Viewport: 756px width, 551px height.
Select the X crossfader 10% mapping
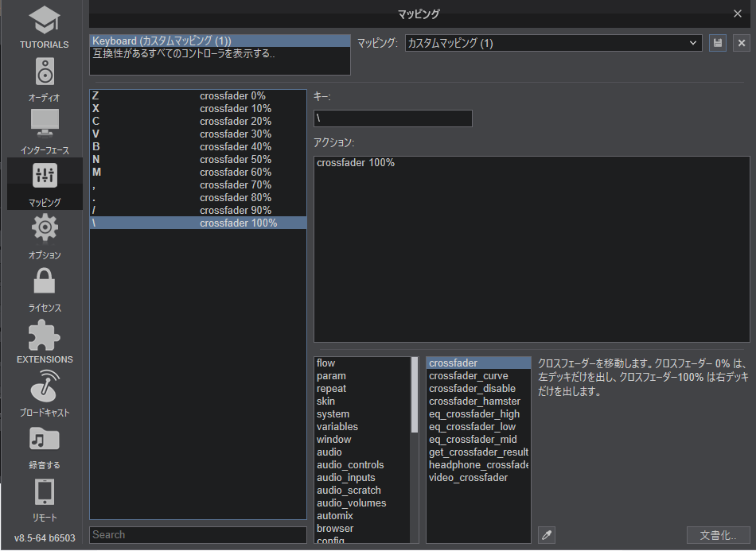pos(197,108)
